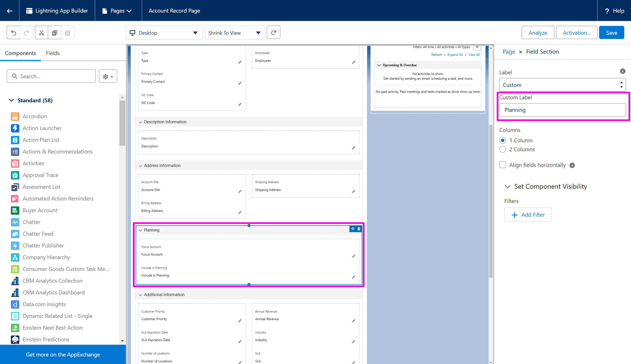Screen dimensions: 631x364
Task: Delete the Planning section via trash icon
Action: (x=359, y=229)
